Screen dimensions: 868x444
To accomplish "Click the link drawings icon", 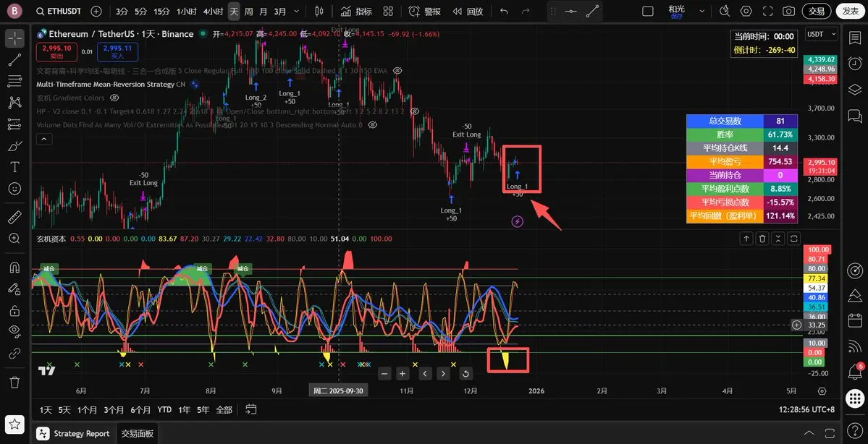I will [x=15, y=353].
